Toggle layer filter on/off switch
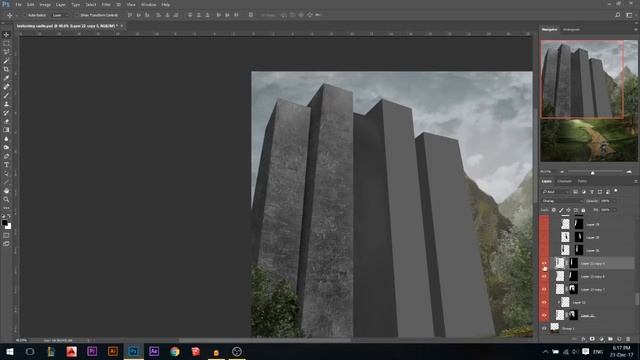Screen dimensions: 640x360 coord(616,191)
